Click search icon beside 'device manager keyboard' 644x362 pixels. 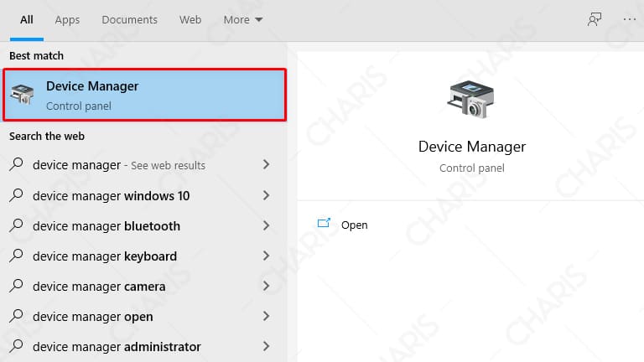tap(16, 256)
